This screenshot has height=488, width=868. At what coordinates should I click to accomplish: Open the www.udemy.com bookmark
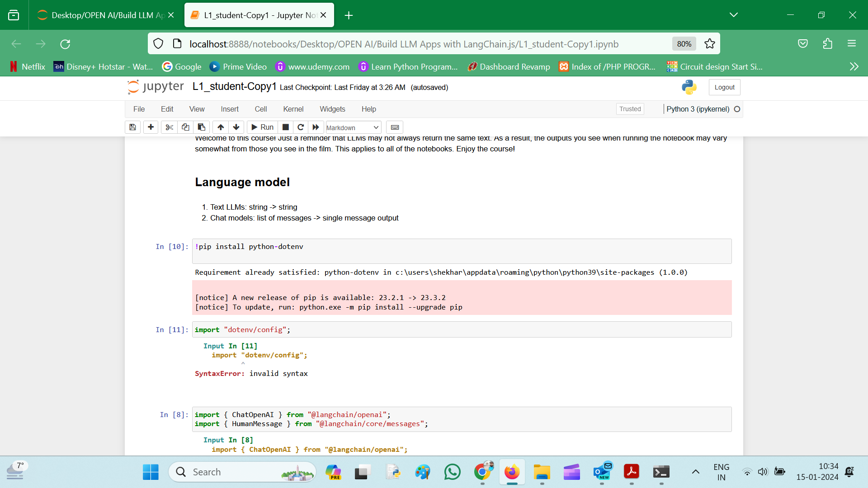[x=313, y=66]
